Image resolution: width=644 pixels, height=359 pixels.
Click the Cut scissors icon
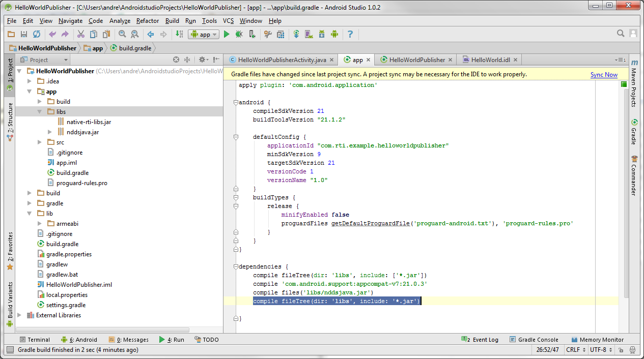tap(80, 34)
